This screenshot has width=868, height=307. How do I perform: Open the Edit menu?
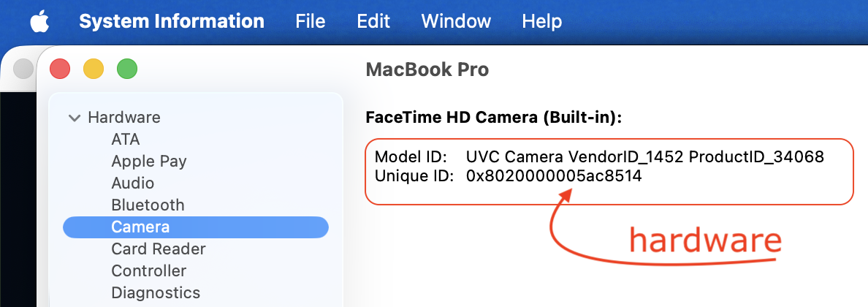tap(373, 22)
